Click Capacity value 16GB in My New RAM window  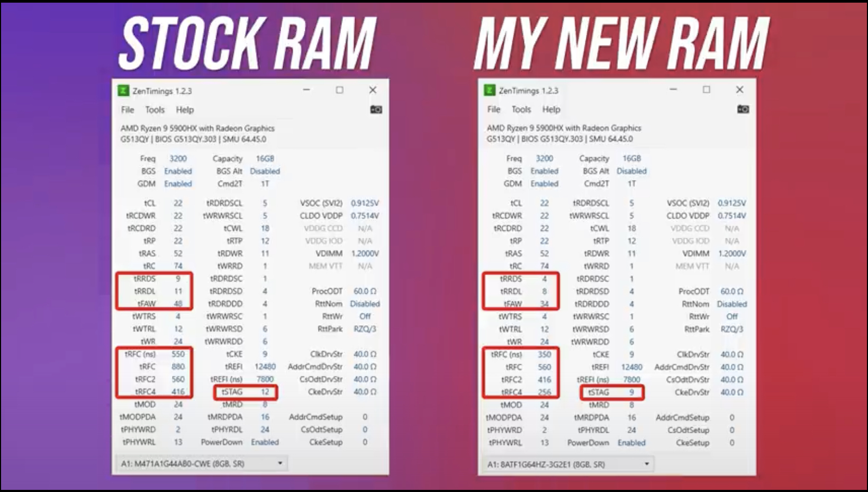click(631, 158)
